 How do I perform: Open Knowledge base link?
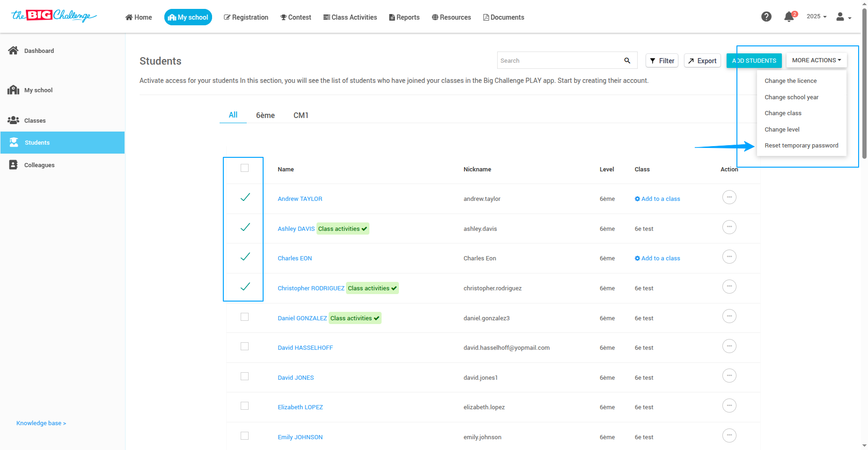(x=41, y=423)
